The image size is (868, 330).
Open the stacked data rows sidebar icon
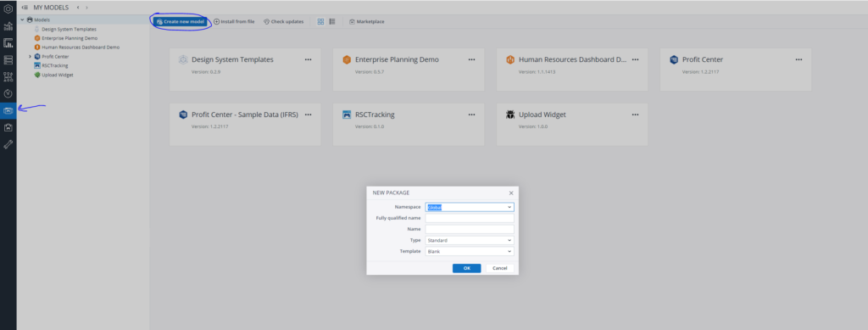pos(8,59)
